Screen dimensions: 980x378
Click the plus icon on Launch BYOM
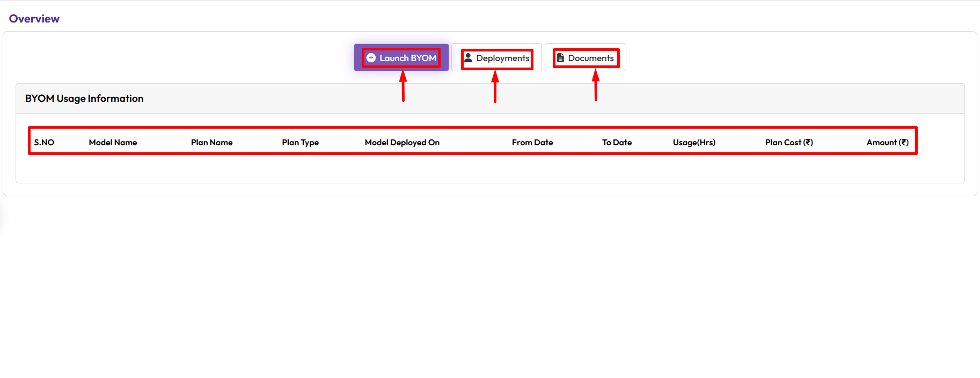pyautogui.click(x=371, y=58)
